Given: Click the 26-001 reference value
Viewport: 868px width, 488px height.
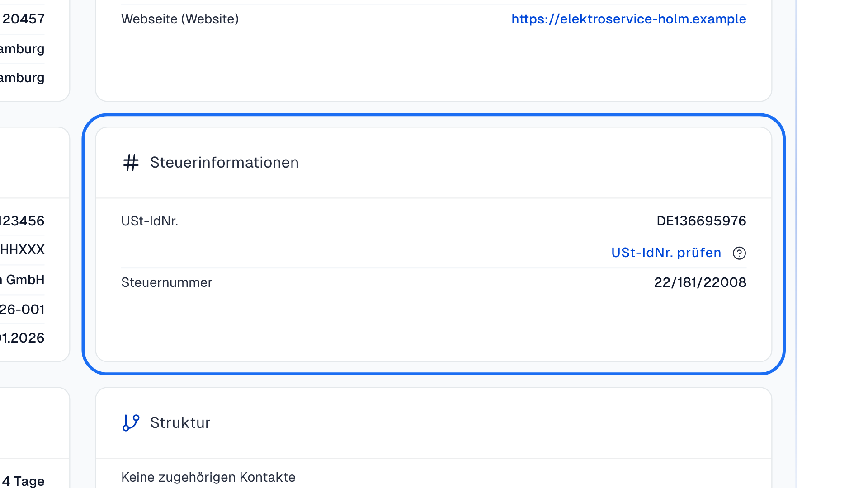Looking at the screenshot, I should [x=22, y=310].
